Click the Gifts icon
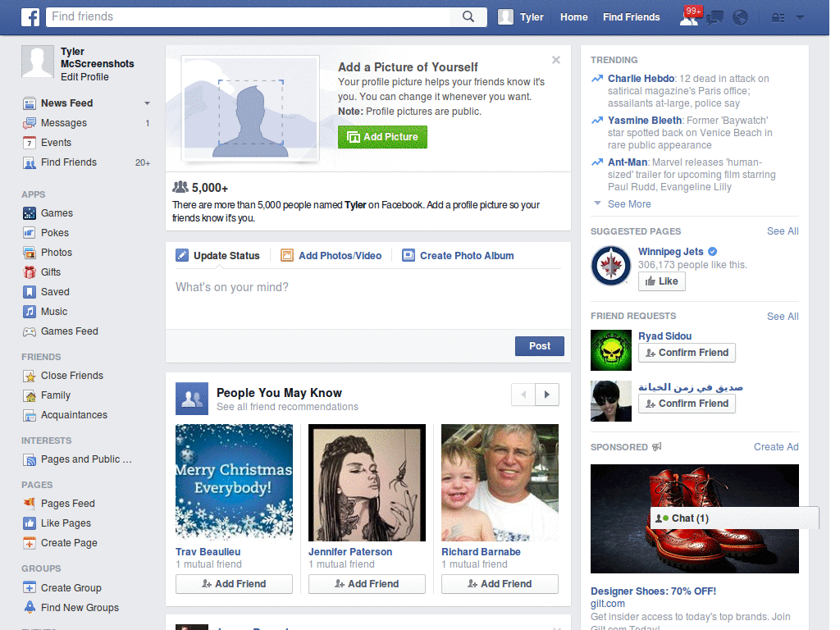Image resolution: width=840 pixels, height=630 pixels. point(30,272)
